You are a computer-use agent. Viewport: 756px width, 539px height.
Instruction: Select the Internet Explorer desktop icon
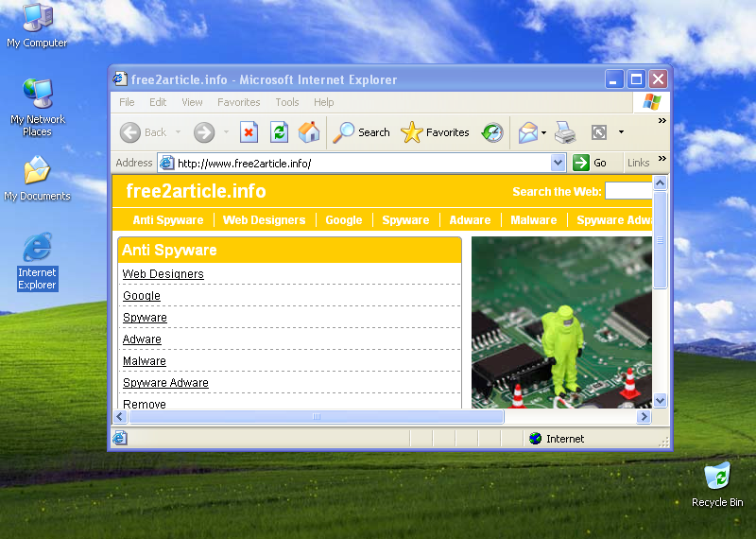pyautogui.click(x=37, y=262)
